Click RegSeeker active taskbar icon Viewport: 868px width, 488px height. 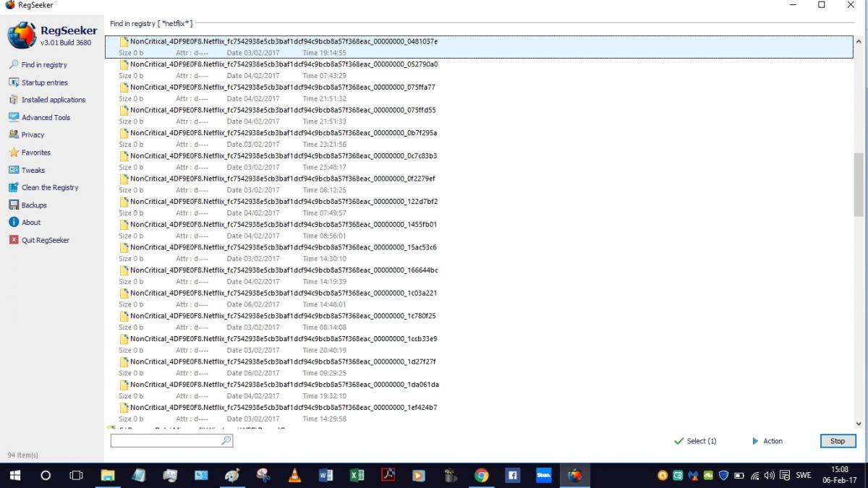click(x=575, y=475)
